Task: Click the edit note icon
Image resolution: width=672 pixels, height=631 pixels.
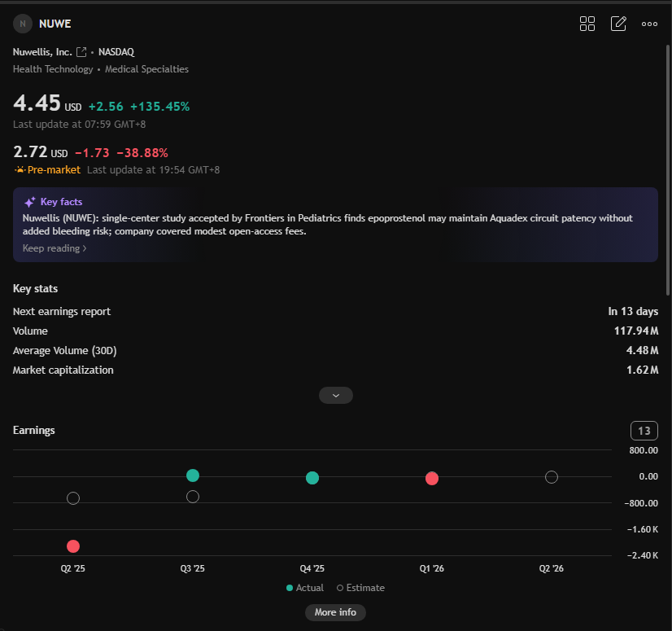Action: click(618, 24)
